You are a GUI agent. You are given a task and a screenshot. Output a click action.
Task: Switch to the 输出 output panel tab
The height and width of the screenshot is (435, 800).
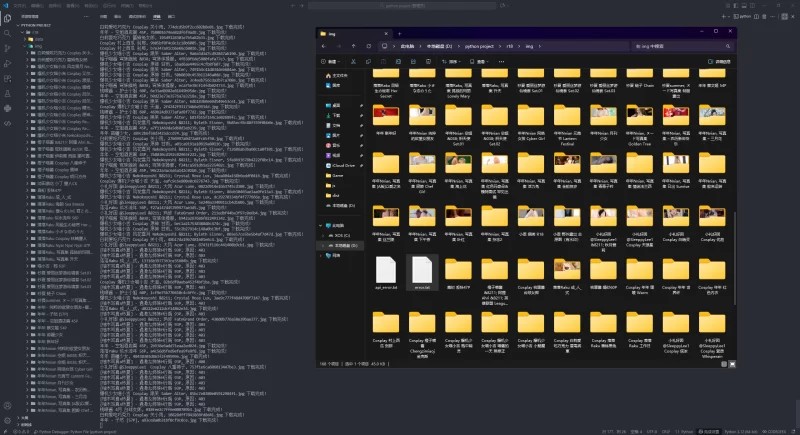(x=119, y=17)
